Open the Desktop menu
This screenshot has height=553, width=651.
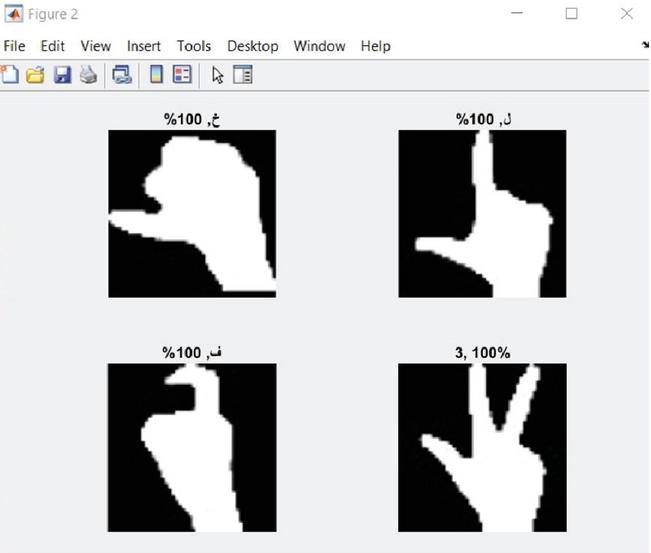click(x=253, y=46)
